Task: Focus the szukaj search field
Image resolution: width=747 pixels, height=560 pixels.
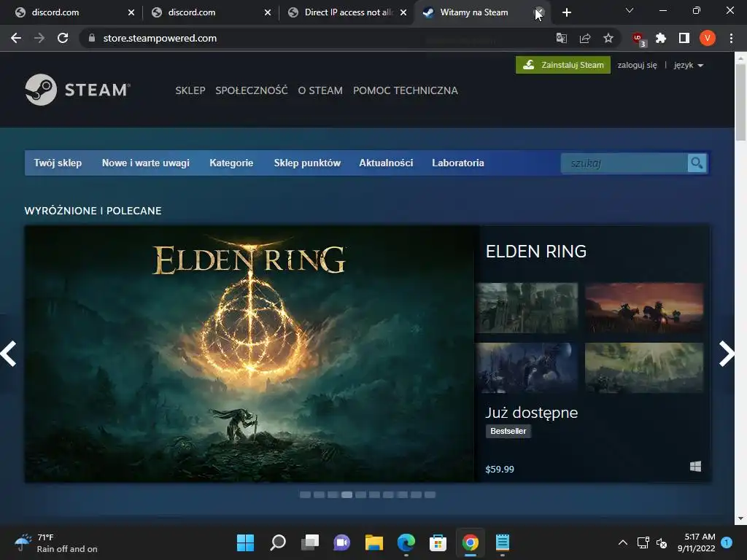Action: tap(624, 163)
